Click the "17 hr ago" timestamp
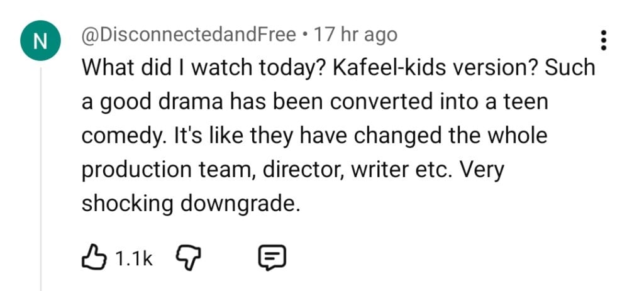This screenshot has height=291, width=644. [x=356, y=35]
